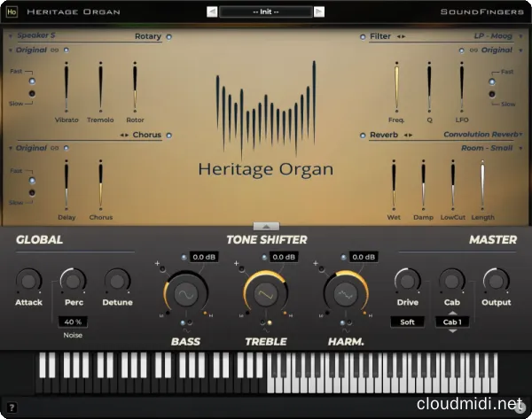This screenshot has width=532, height=419.
Task: Click the plus icon above the Harm. knob
Action: 316,263
